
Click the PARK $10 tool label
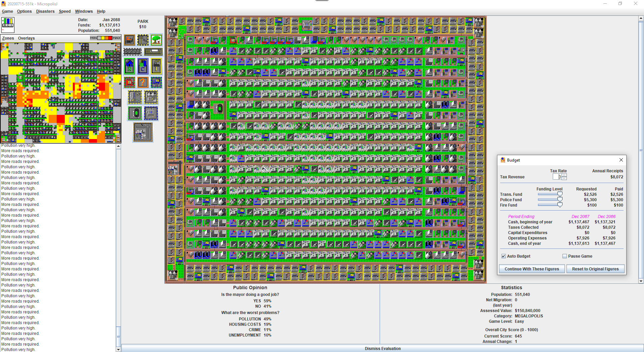click(143, 24)
